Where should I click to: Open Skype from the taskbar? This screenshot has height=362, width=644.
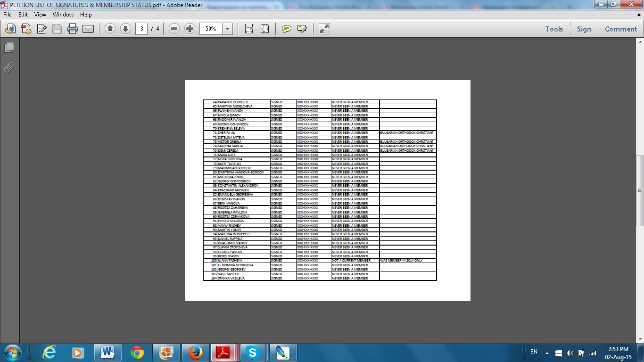253,353
